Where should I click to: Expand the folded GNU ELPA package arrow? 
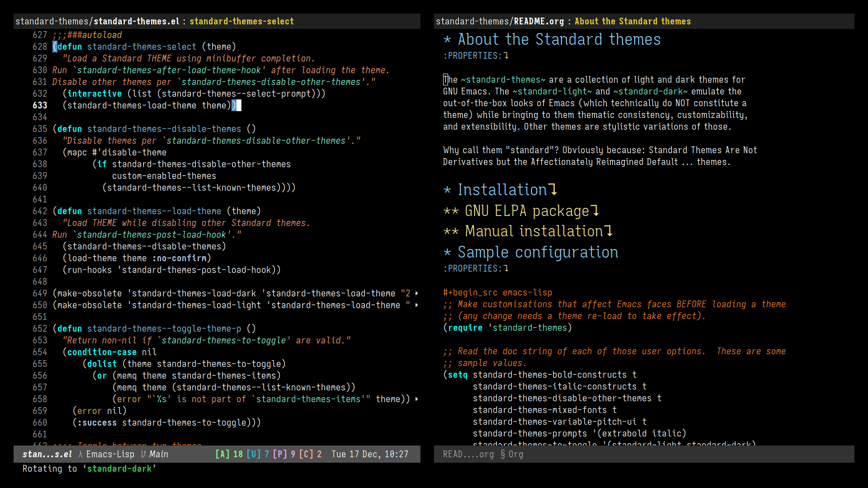click(595, 211)
